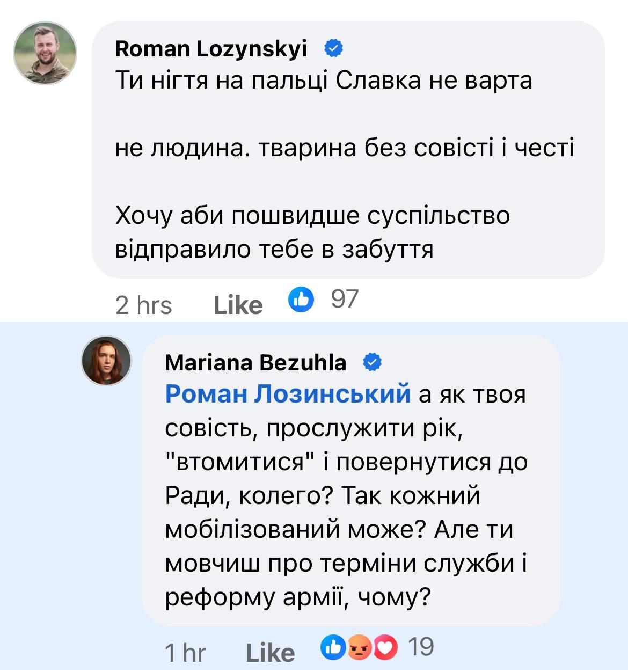
Task: Click the paragraph starting "Хочу аби пошвидше"
Action: 312,232
